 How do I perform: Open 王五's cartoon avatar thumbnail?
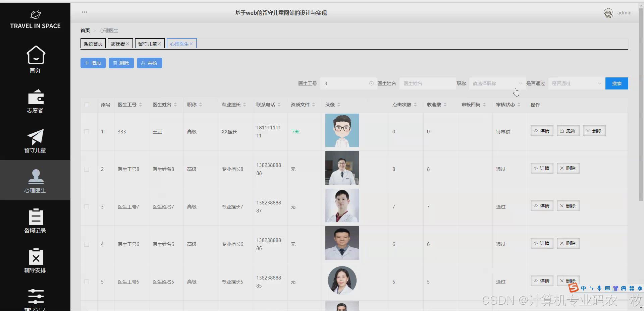[342, 130]
